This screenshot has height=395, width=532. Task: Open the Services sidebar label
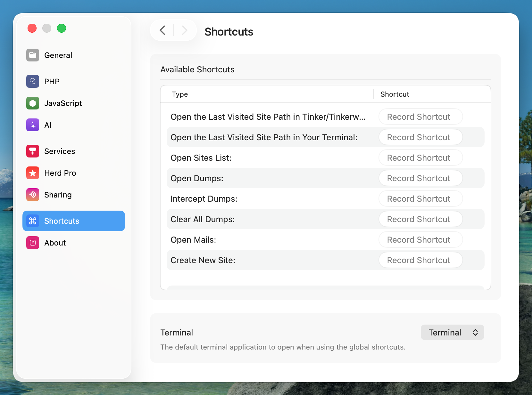pyautogui.click(x=60, y=151)
